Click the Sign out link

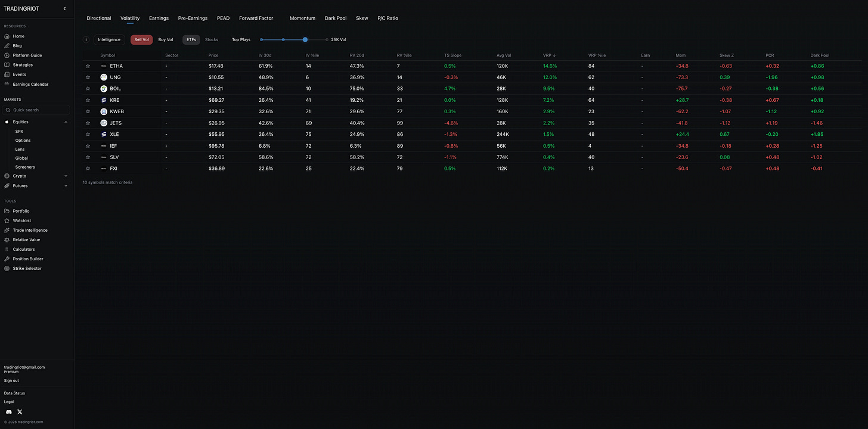(11, 381)
